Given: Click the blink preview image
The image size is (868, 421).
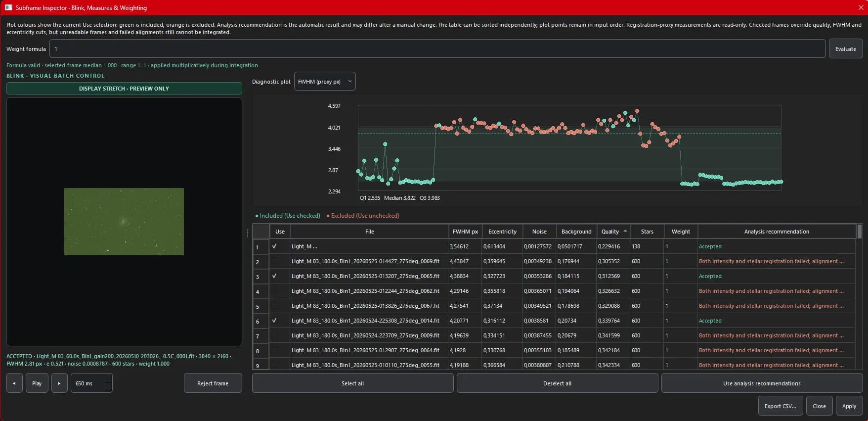Looking at the screenshot, I should click(124, 222).
